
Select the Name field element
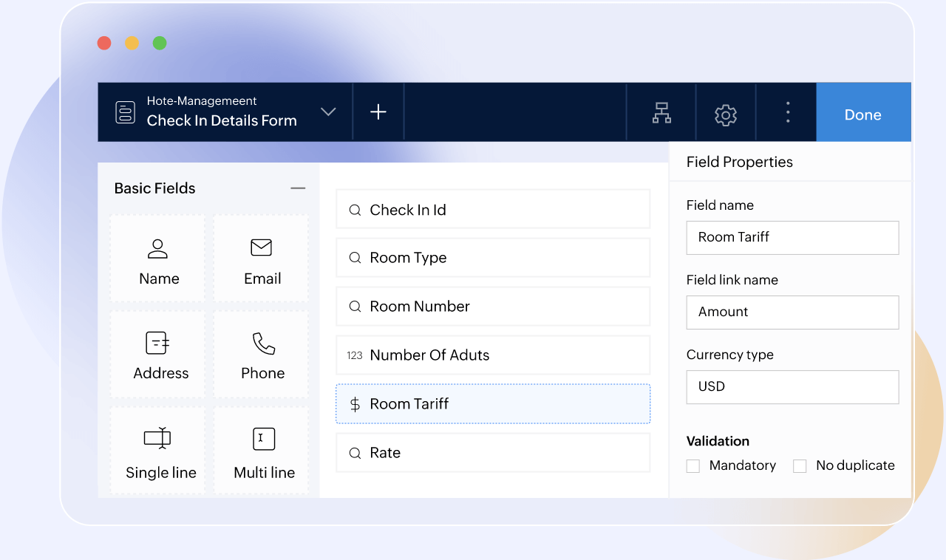click(157, 258)
